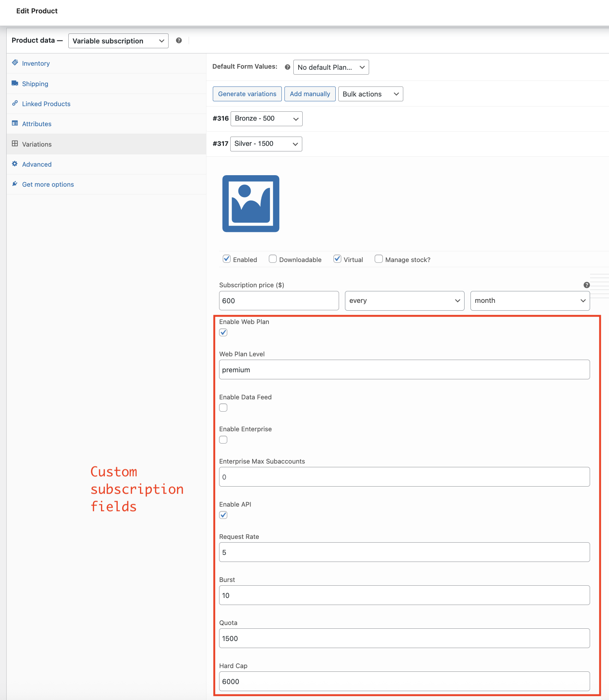
Task: Click the Generate variations button
Action: pos(247,94)
